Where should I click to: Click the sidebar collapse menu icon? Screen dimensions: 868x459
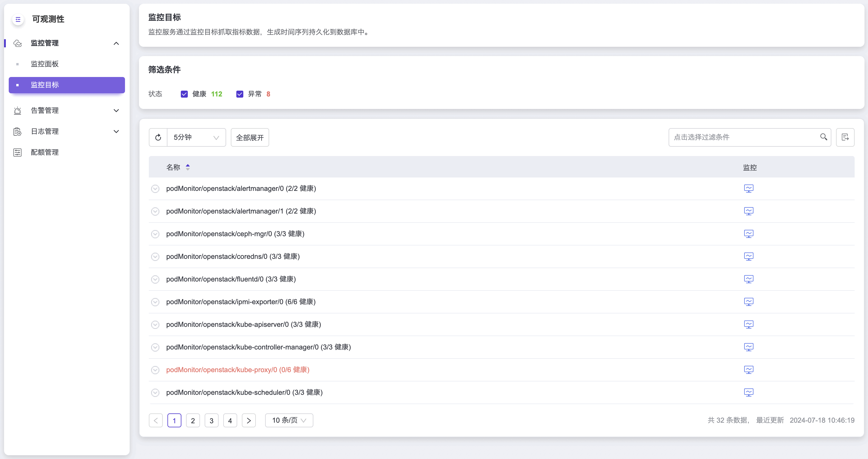pyautogui.click(x=18, y=19)
